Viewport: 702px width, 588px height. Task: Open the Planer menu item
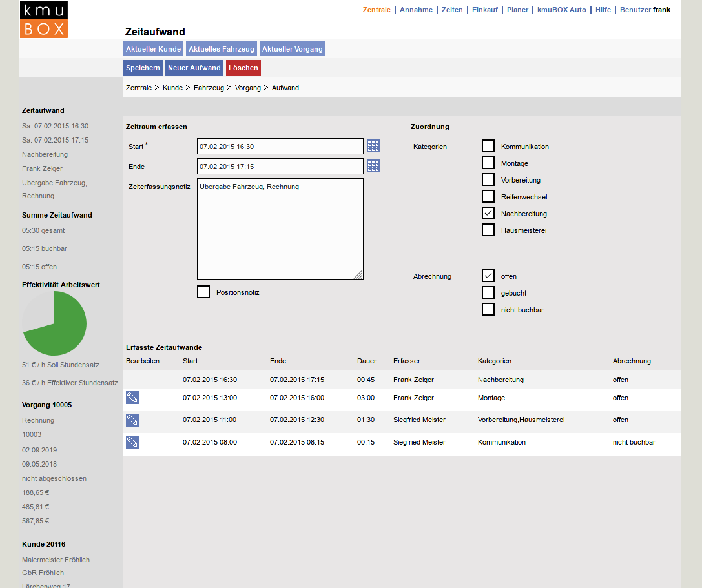(517, 10)
